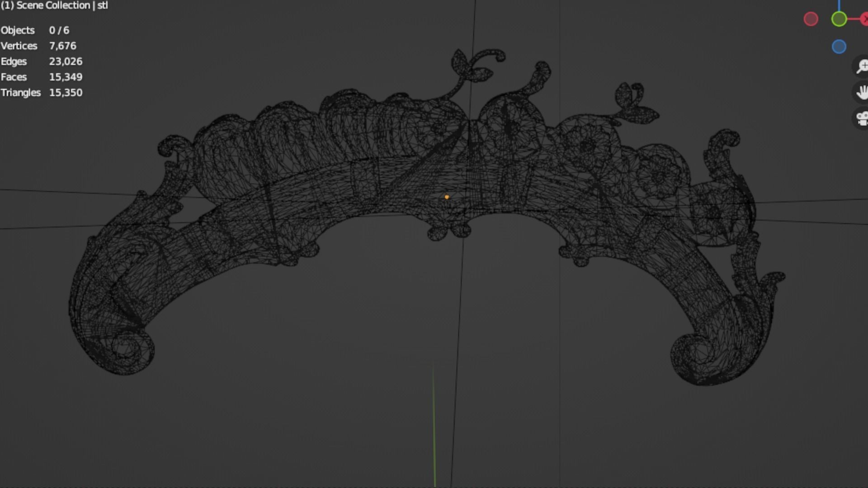Toggle camera view with the camera icon
868x488 pixels.
pyautogui.click(x=862, y=118)
